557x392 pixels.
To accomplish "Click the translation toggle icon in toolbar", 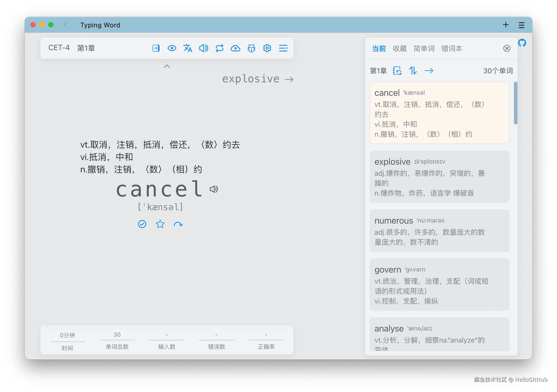I will [188, 48].
